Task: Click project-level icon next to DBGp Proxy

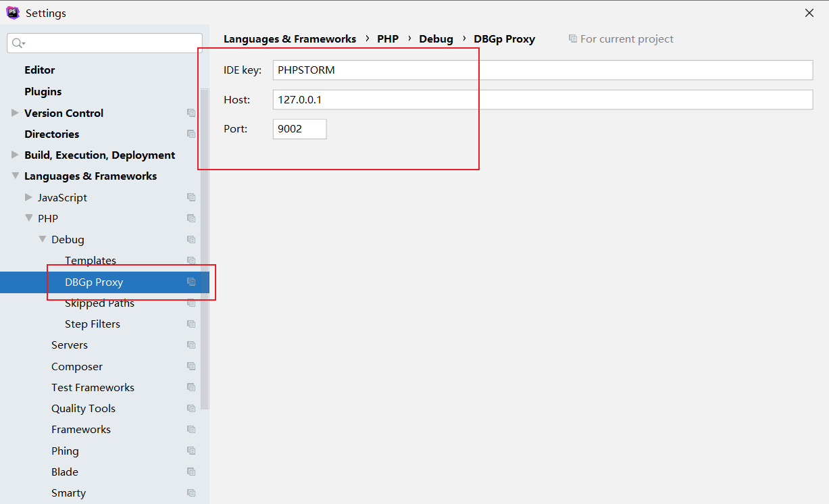Action: (x=191, y=282)
